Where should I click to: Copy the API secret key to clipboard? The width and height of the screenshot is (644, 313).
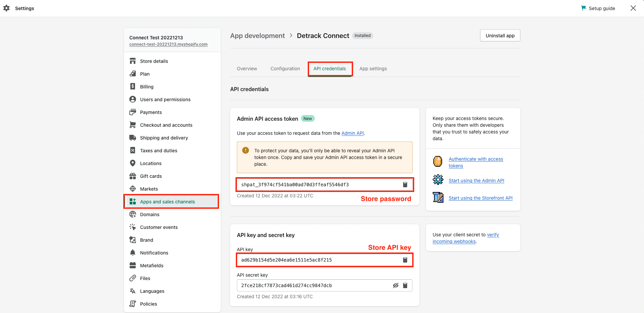click(x=405, y=285)
